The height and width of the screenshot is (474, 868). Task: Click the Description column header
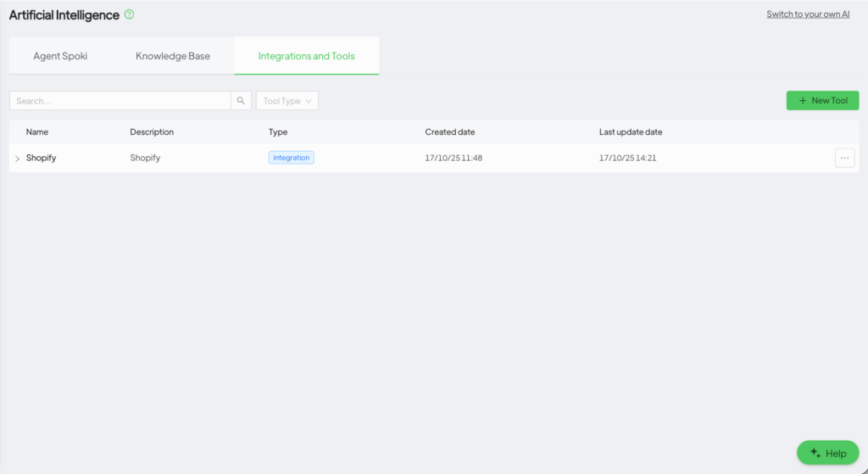152,132
